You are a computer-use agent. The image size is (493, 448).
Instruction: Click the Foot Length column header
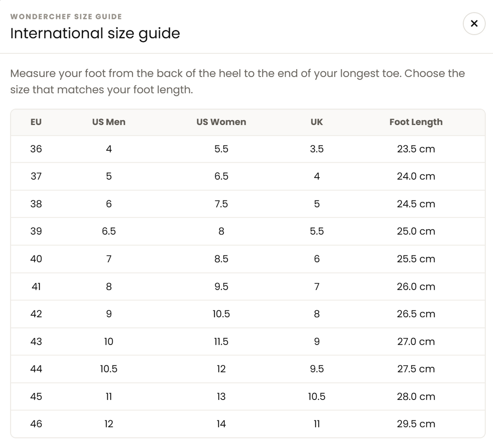click(x=416, y=122)
